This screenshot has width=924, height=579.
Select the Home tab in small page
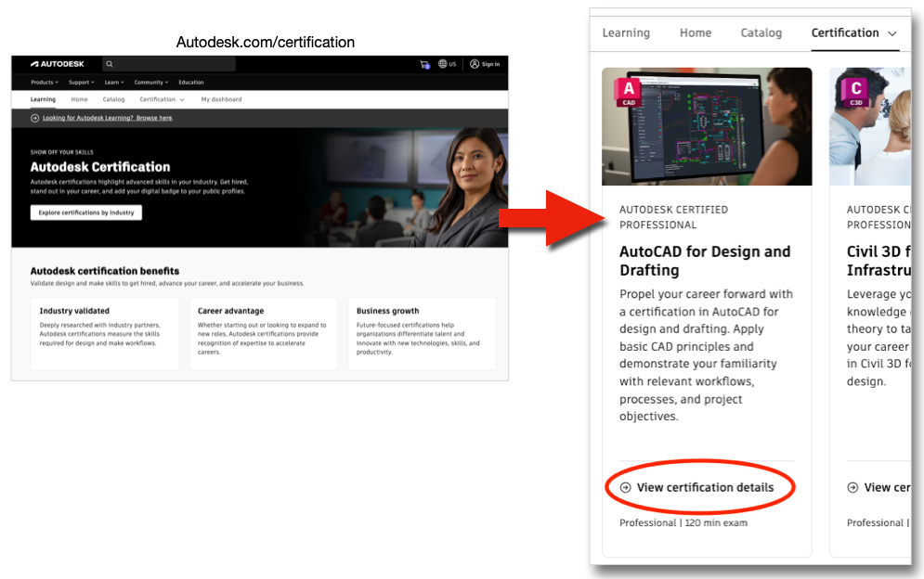coord(79,99)
